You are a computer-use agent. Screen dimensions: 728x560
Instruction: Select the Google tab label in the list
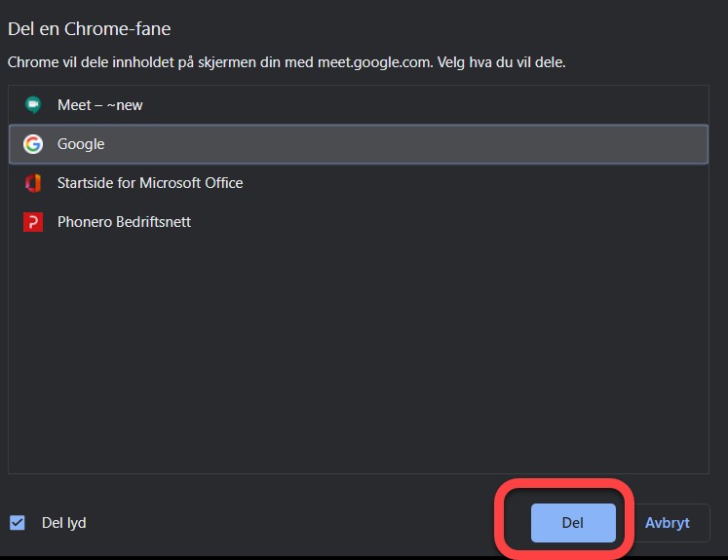[x=81, y=144]
